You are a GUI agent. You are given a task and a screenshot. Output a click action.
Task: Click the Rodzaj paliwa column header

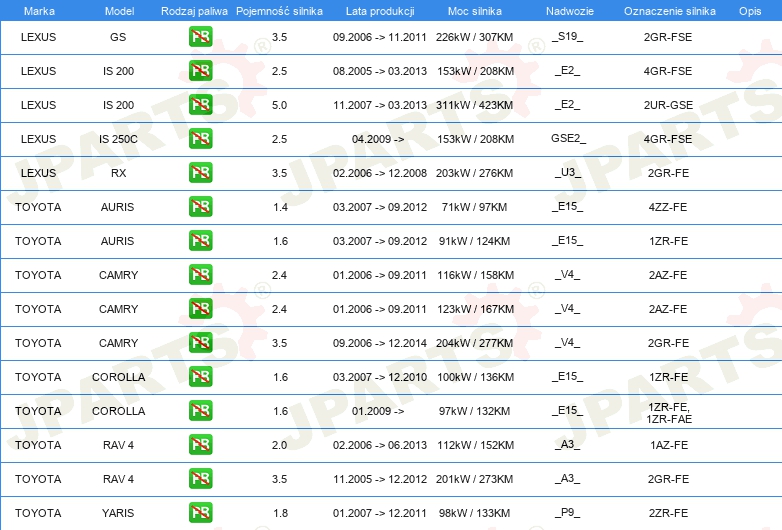[194, 11]
